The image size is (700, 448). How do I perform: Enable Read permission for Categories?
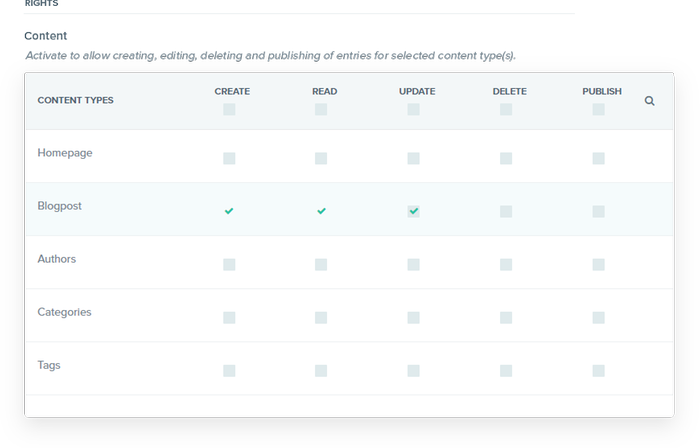(x=321, y=318)
